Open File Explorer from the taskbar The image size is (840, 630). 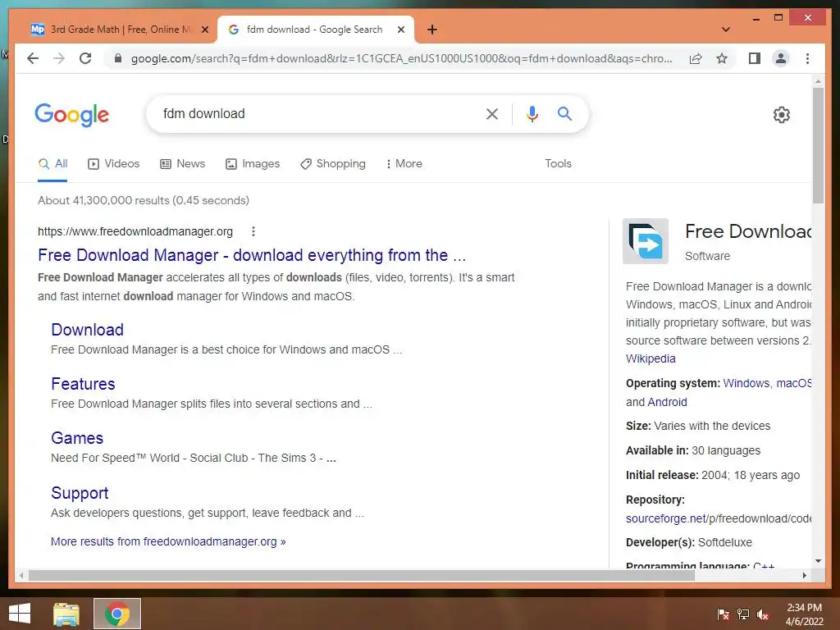coord(66,614)
